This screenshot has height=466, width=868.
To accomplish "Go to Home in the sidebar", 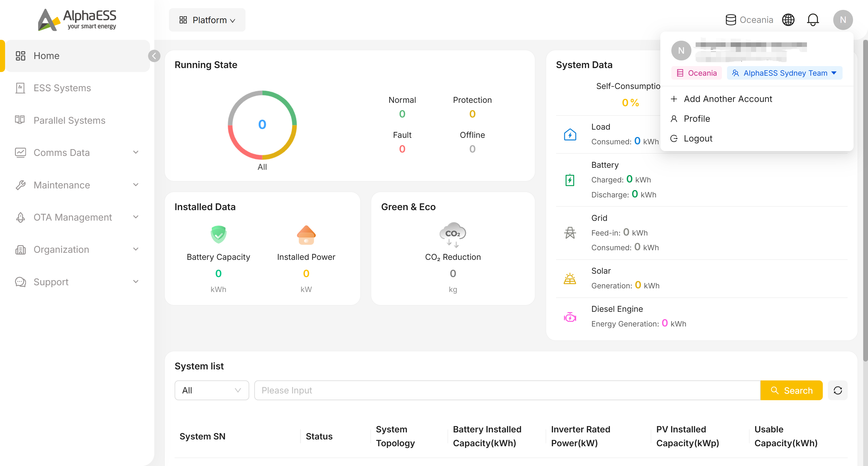I will pos(77,56).
